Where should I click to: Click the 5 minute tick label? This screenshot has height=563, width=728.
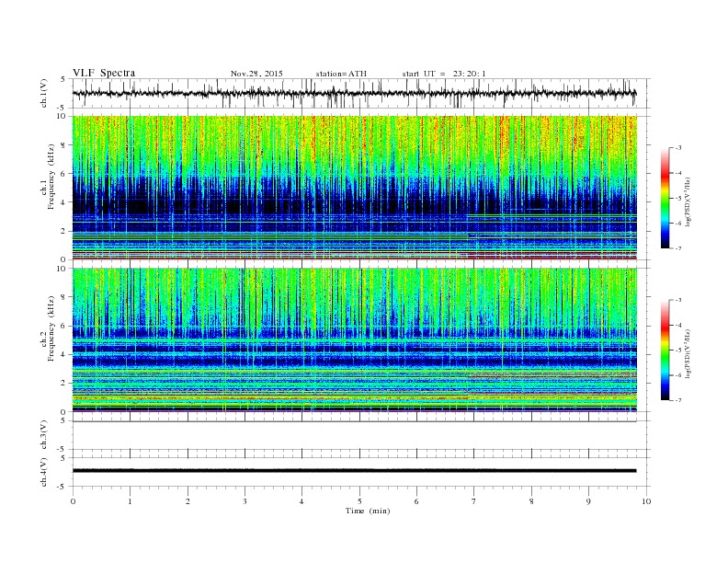[359, 501]
